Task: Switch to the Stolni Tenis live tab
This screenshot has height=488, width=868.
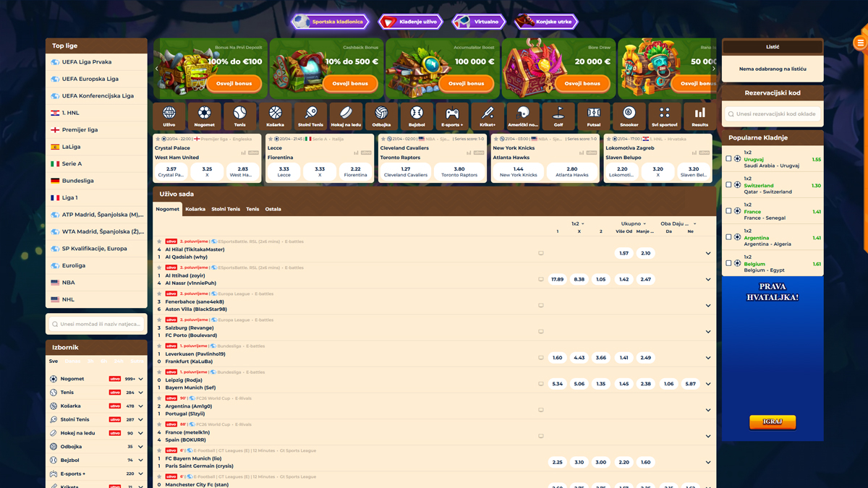Action: (x=226, y=209)
